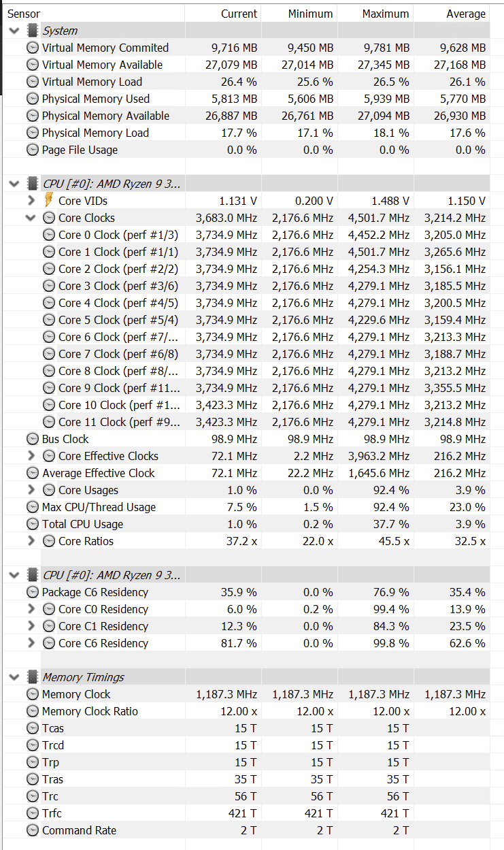
Task: Click the sensor icon beside Package C6 Residency
Action: (32, 592)
